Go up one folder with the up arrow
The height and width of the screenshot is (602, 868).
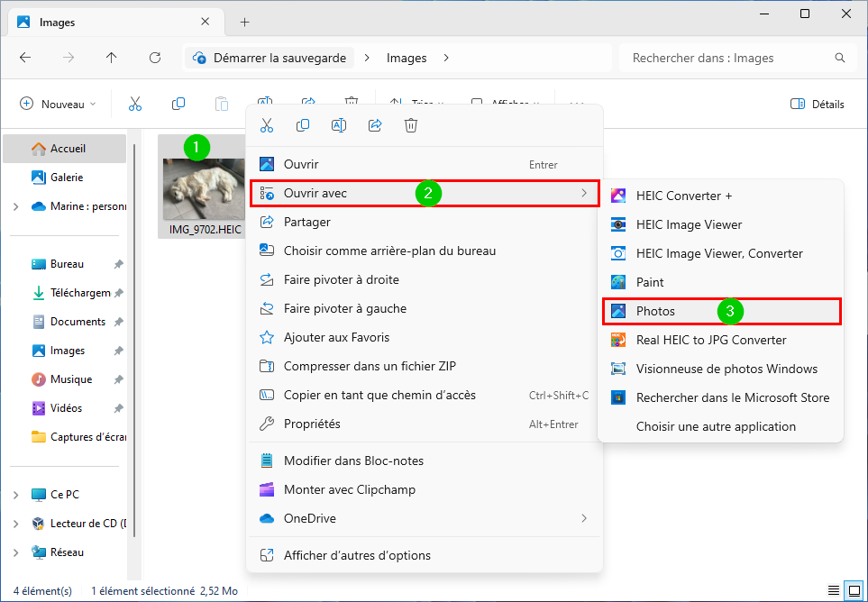(112, 58)
